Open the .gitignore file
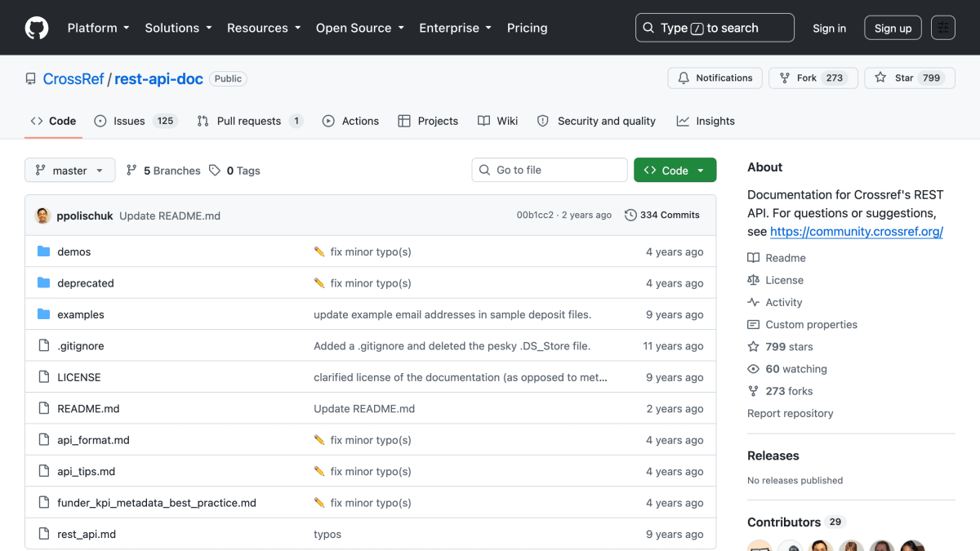This screenshot has height=551, width=980. (x=80, y=346)
